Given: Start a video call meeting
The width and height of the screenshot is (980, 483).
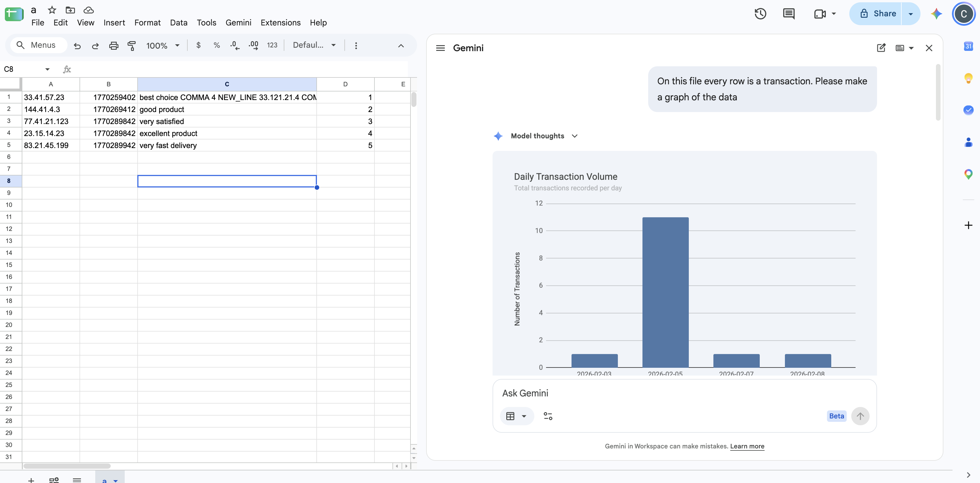Looking at the screenshot, I should click(820, 14).
